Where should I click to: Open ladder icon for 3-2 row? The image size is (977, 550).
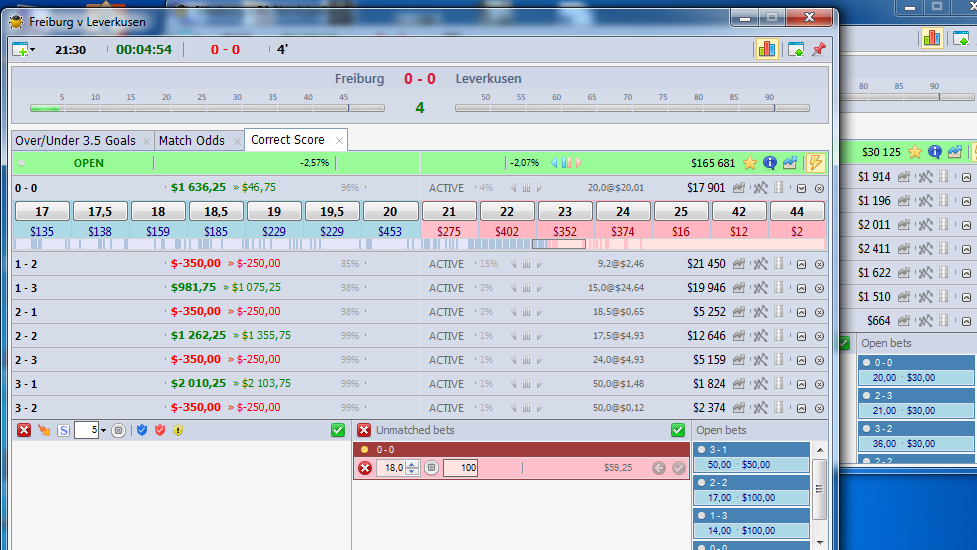779,407
